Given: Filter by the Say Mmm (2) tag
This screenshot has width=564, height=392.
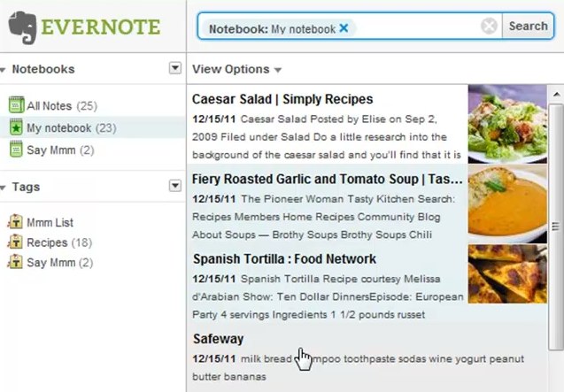Looking at the screenshot, I should pos(59,263).
